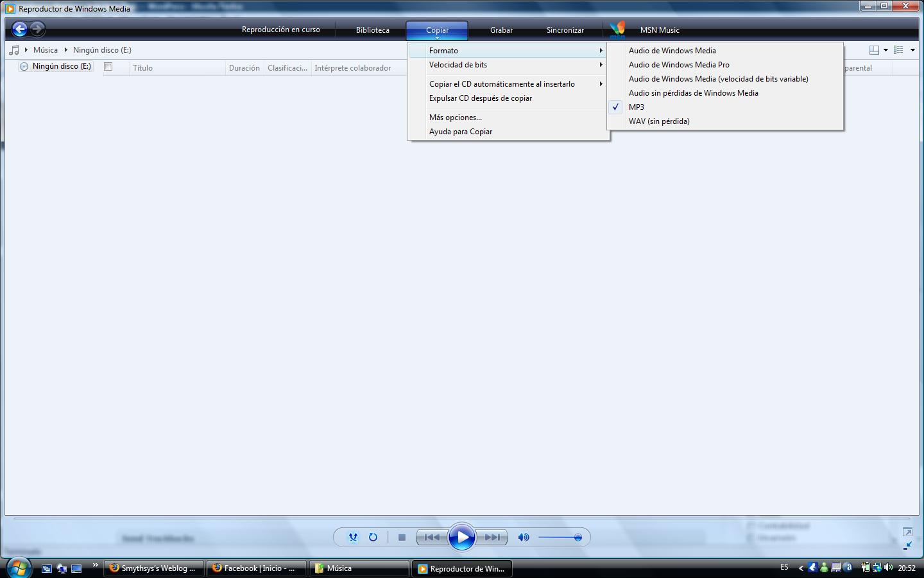Select MP3 as rip format

(637, 107)
